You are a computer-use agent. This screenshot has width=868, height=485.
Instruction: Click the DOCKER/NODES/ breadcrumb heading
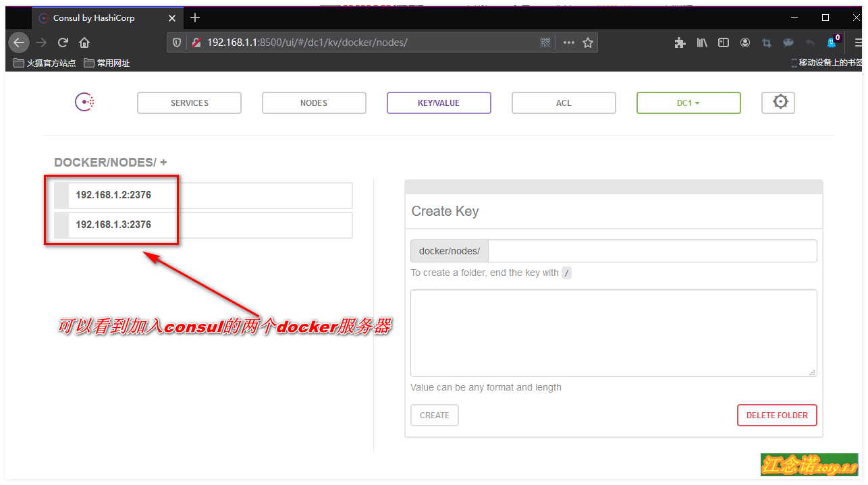click(105, 163)
